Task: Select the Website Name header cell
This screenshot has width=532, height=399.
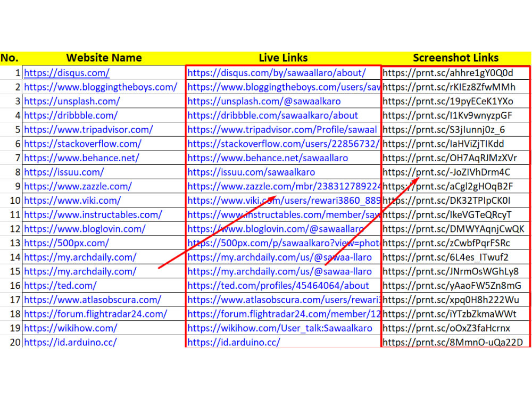Action: pyautogui.click(x=104, y=58)
